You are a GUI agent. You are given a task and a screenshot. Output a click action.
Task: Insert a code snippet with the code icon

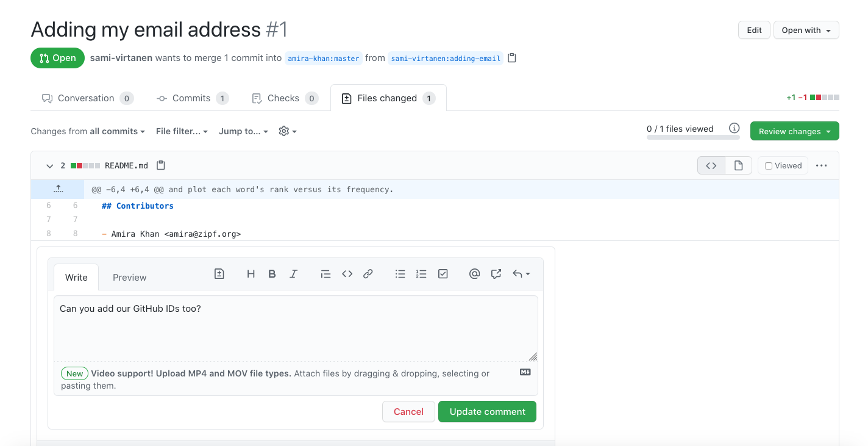tap(347, 274)
